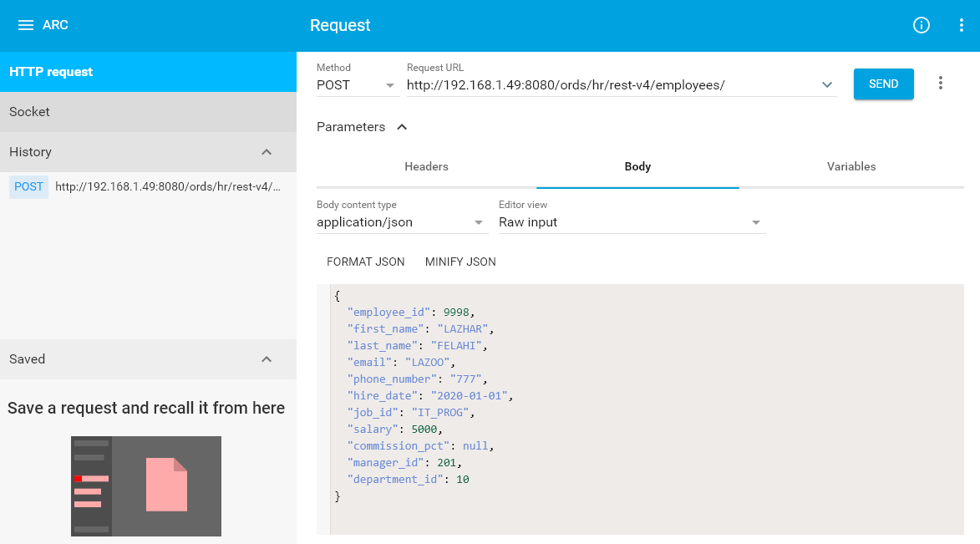Open Editor view Raw input dropdown
Image resolution: width=980 pixels, height=544 pixels.
click(x=632, y=222)
